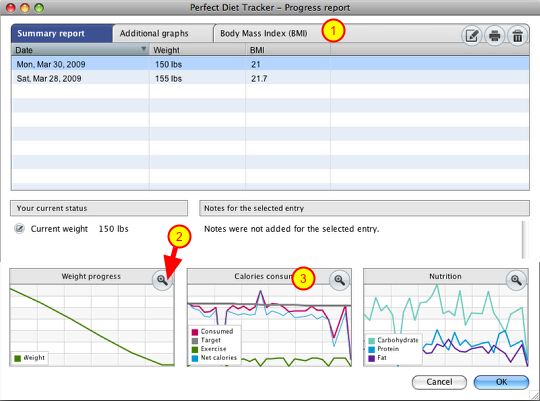This screenshot has height=401, width=540.
Task: Switch to the Summary report tab
Action: [x=62, y=33]
